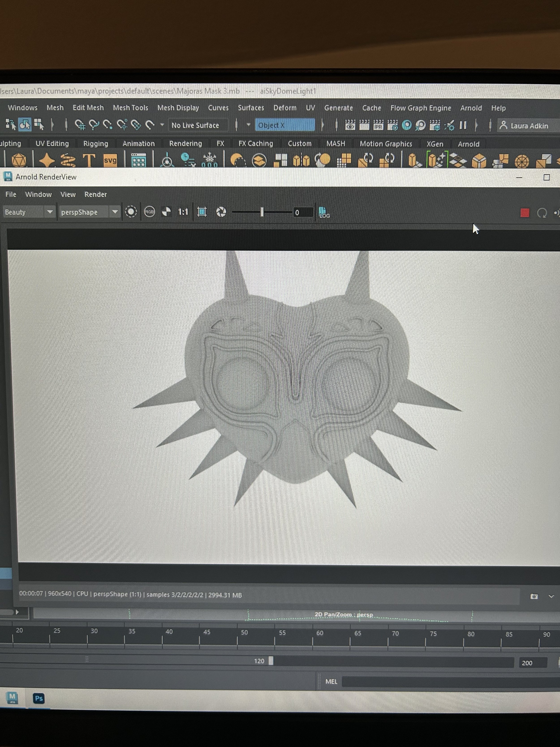Click the polygon Type tool shelf icon
The width and height of the screenshot is (560, 747).
coord(89,160)
